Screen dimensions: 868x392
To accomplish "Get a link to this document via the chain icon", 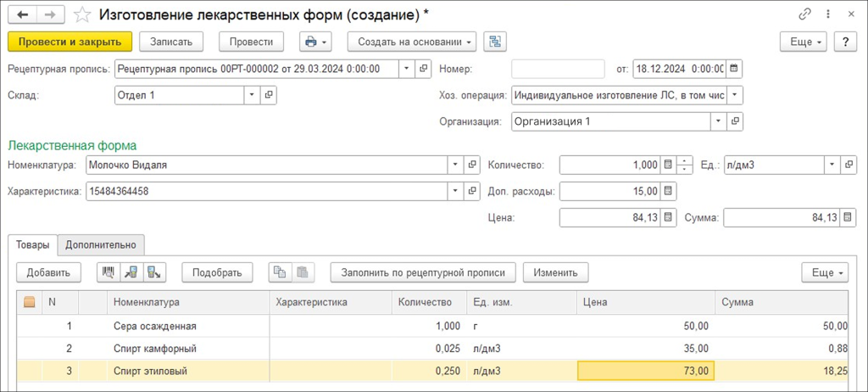I will (x=804, y=14).
